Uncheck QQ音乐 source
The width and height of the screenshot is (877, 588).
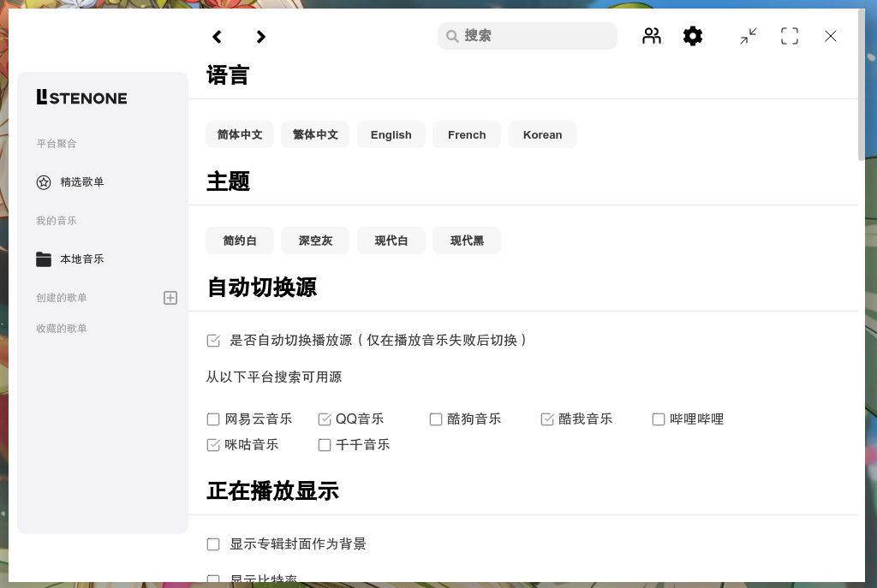[x=325, y=419]
